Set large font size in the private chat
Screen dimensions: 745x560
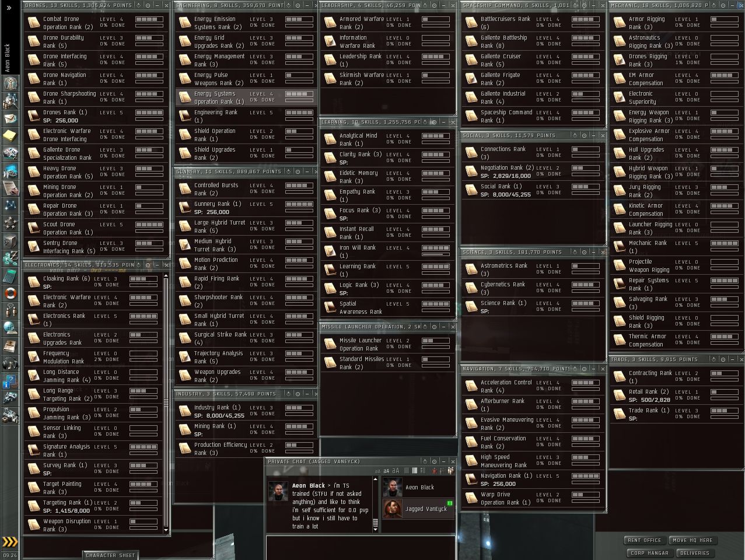point(396,470)
